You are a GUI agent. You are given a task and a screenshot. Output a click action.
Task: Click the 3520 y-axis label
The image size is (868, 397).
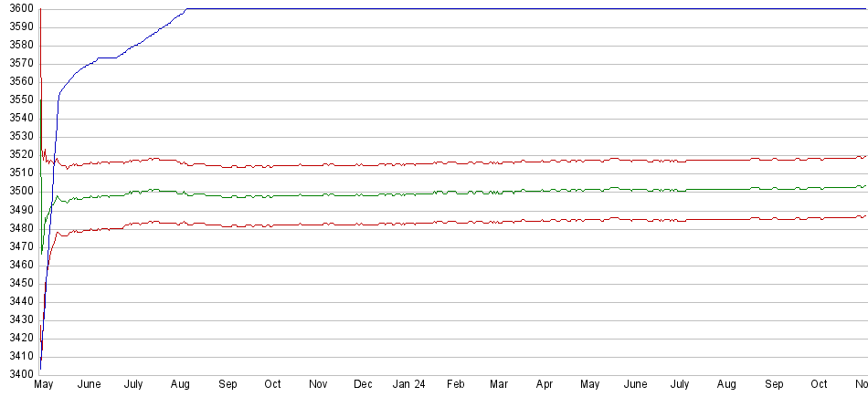[18, 155]
